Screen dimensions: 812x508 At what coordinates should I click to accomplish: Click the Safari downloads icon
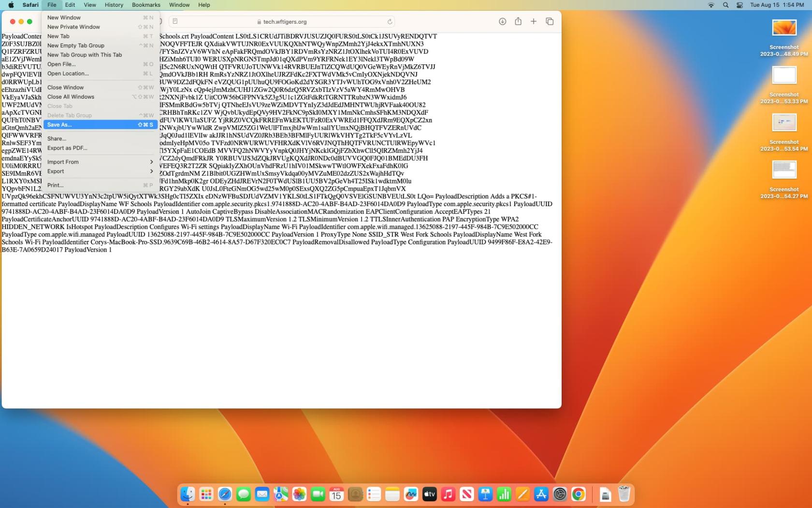tap(503, 21)
